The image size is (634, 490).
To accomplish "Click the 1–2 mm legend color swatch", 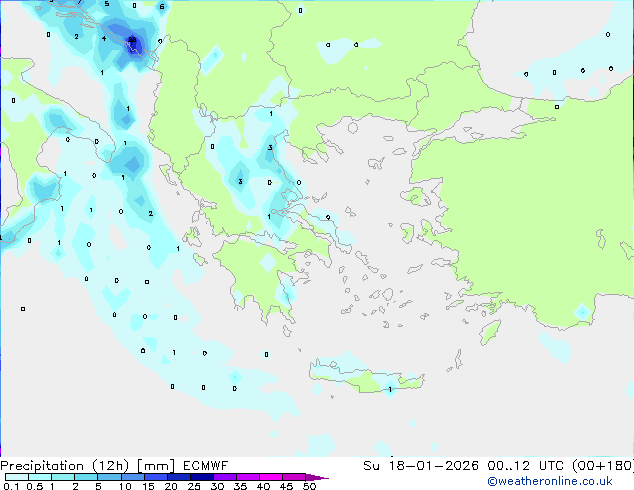I will point(63,477).
